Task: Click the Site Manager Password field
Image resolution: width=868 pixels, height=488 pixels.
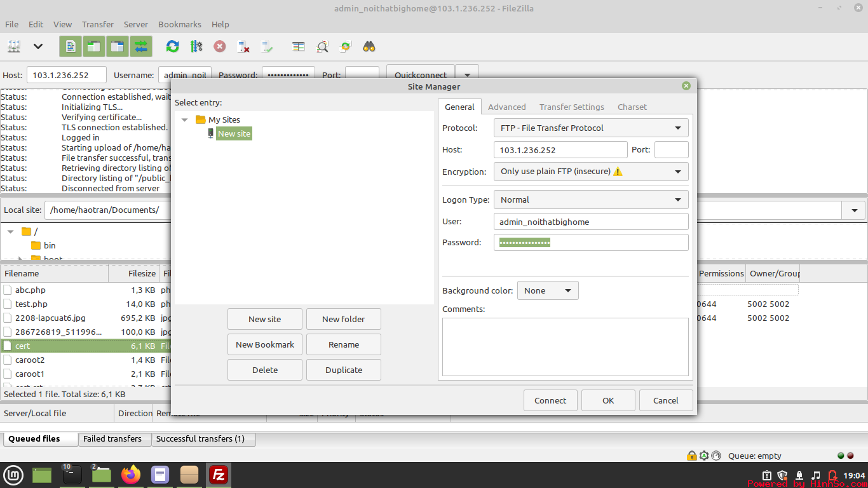Action: coord(591,242)
